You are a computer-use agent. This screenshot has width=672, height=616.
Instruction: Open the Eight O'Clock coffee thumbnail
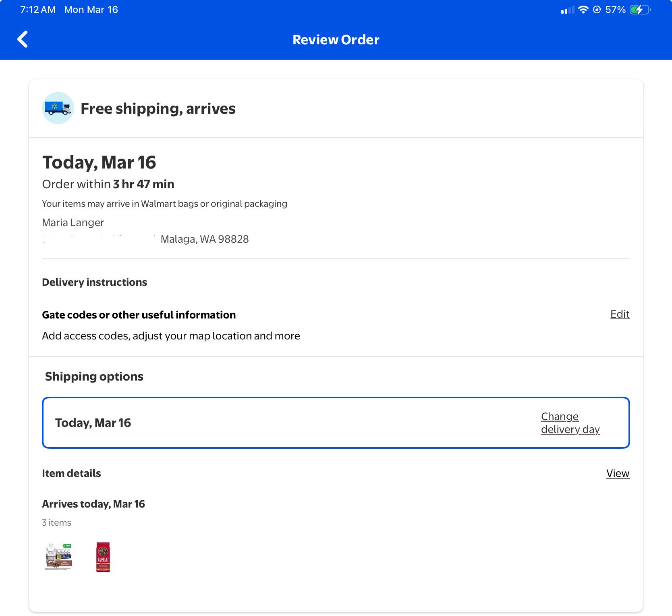tap(103, 557)
